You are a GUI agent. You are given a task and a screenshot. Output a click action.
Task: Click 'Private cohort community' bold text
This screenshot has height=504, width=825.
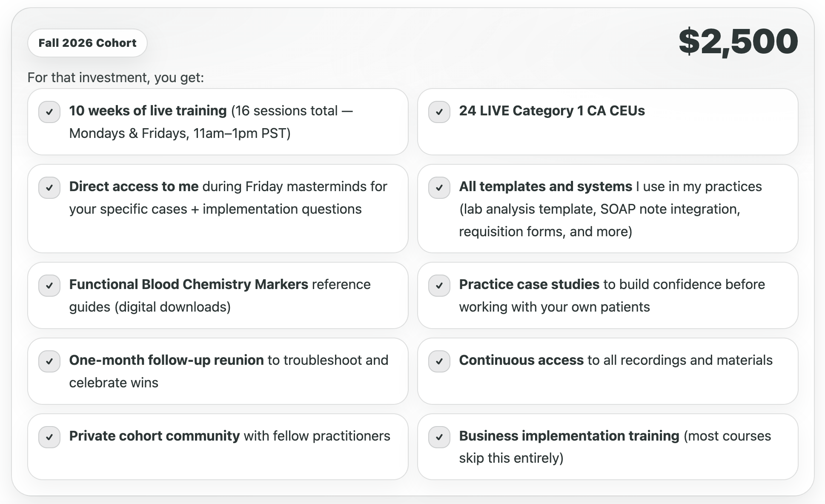click(x=155, y=436)
